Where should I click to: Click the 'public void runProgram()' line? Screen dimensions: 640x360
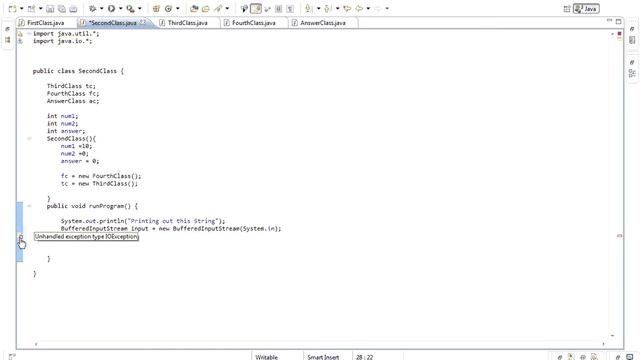coord(92,206)
